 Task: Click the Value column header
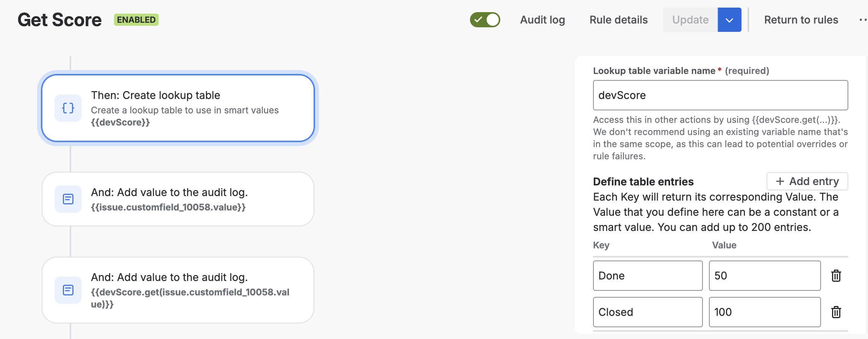coord(724,245)
